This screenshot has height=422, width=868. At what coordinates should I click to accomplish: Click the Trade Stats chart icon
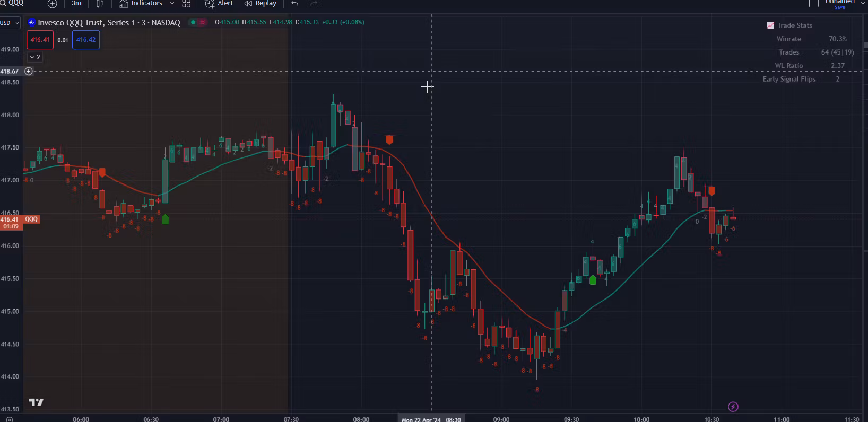coord(770,25)
